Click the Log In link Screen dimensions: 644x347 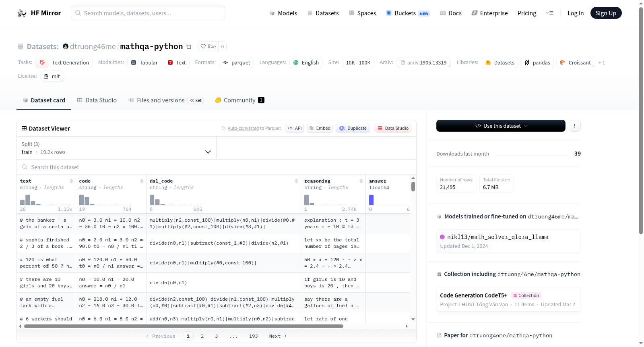(576, 13)
